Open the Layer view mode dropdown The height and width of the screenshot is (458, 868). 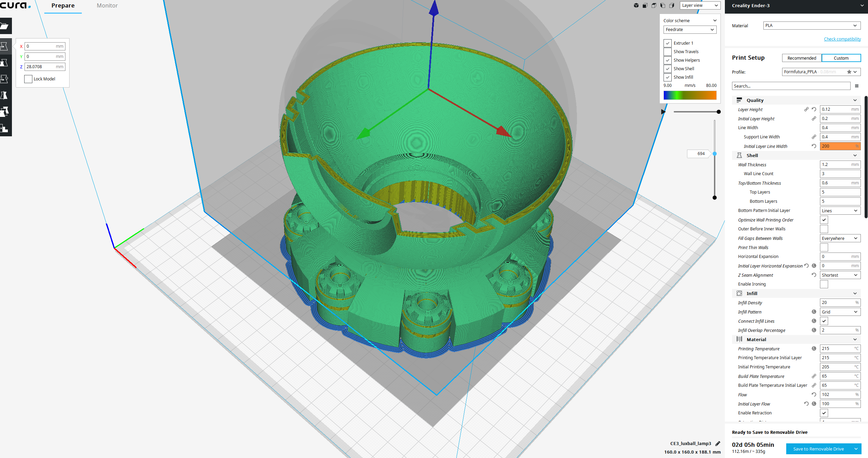tap(700, 5)
